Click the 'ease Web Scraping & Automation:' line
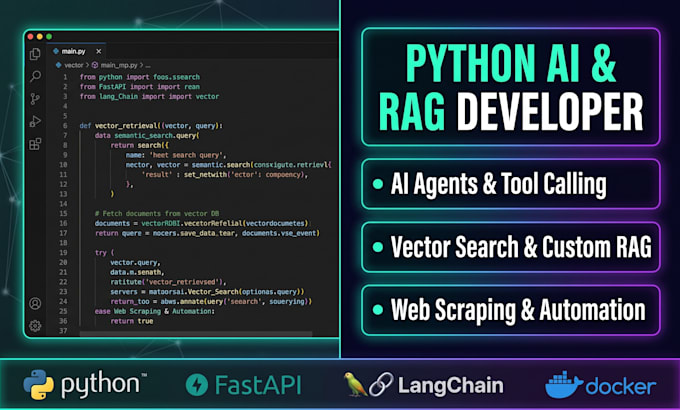This screenshot has height=410, width=680. 155,311
